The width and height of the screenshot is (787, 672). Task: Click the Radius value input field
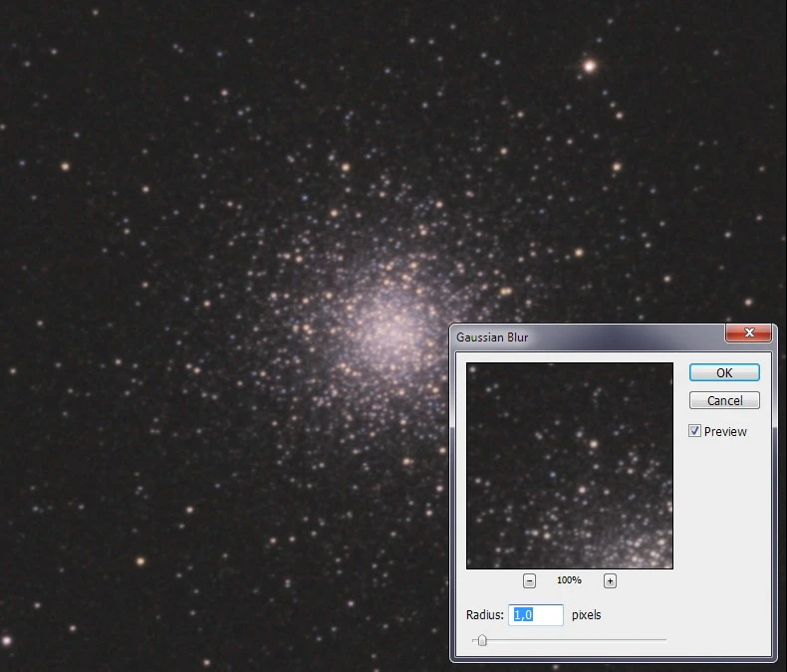click(x=536, y=615)
